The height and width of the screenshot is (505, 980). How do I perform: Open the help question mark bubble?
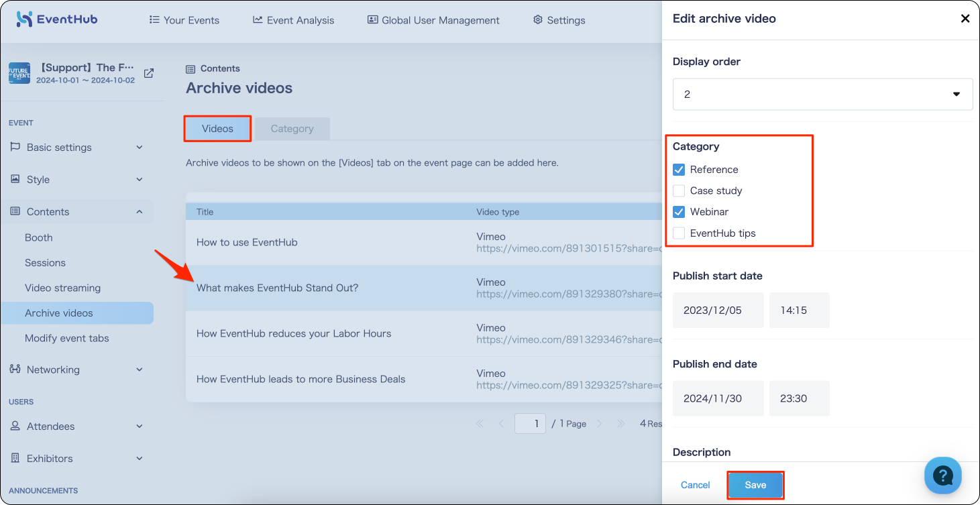(x=943, y=475)
